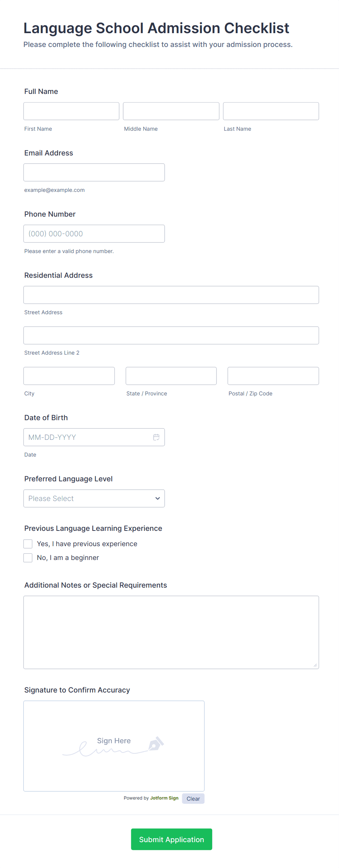
Task: Click the Phone Number input
Action: [x=94, y=234]
